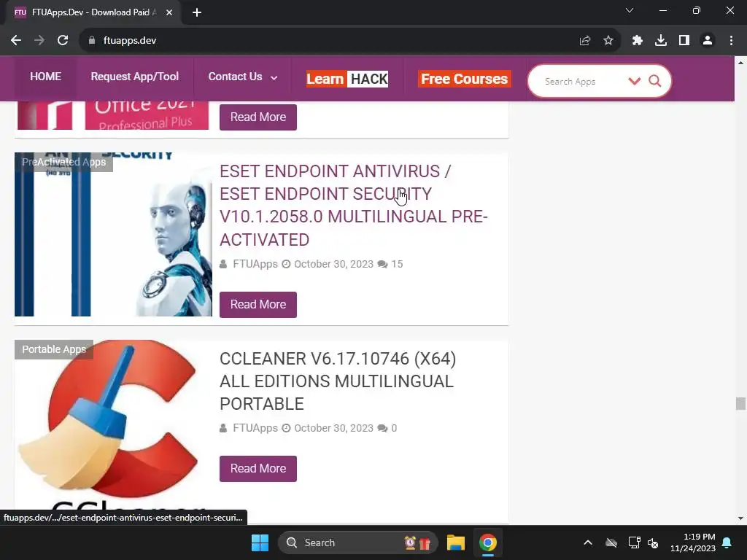
Task: Click the browser reload icon
Action: [x=63, y=41]
